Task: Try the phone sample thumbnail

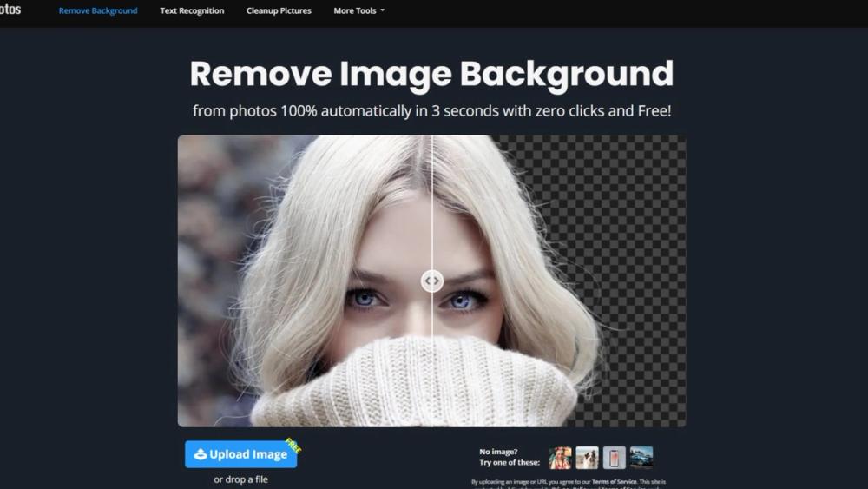Action: tap(614, 458)
